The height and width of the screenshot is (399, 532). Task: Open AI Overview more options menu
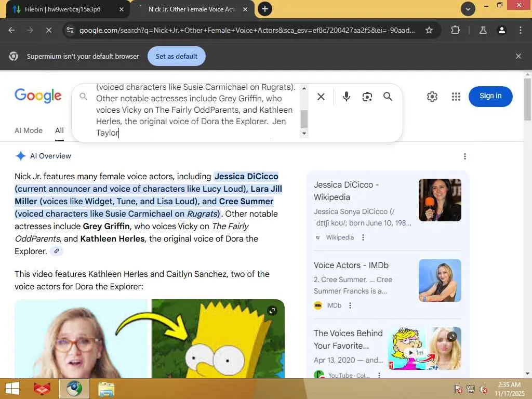point(464,156)
